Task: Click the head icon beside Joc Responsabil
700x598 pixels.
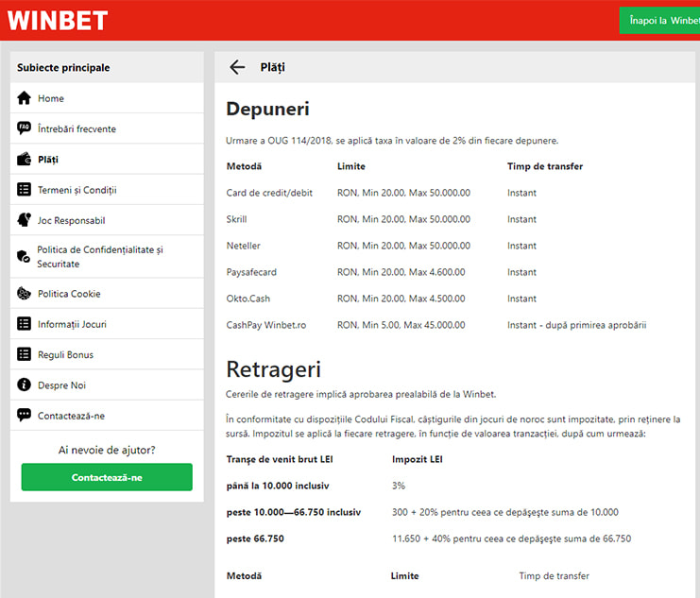Action: (25, 220)
